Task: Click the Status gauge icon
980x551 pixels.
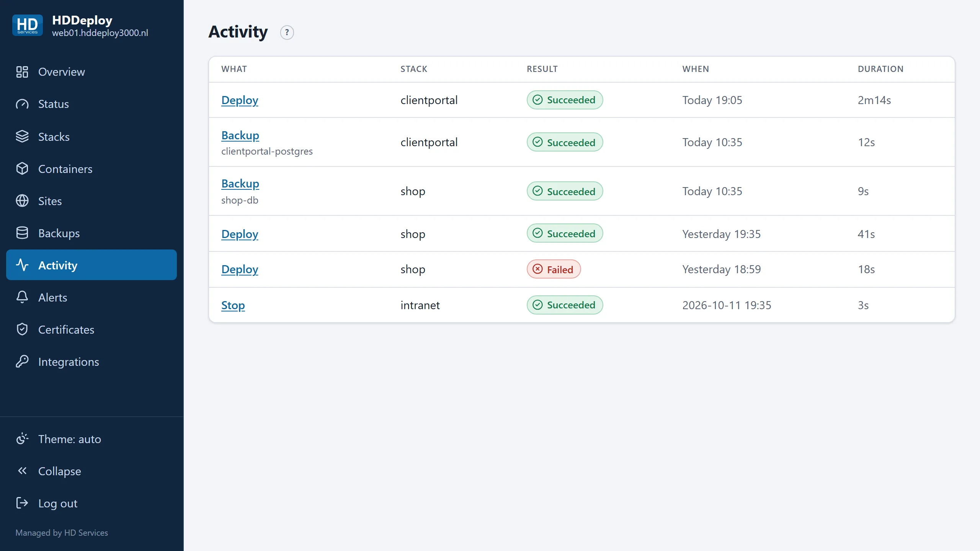Action: pyautogui.click(x=22, y=104)
